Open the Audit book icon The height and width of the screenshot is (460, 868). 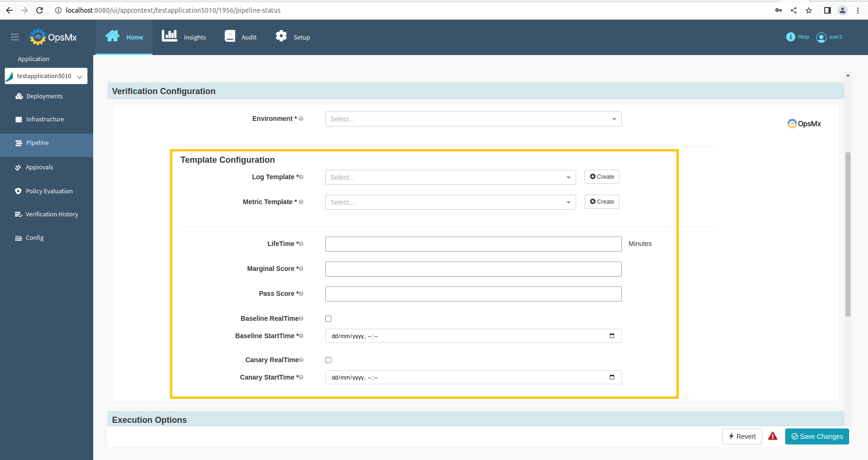[x=230, y=36]
